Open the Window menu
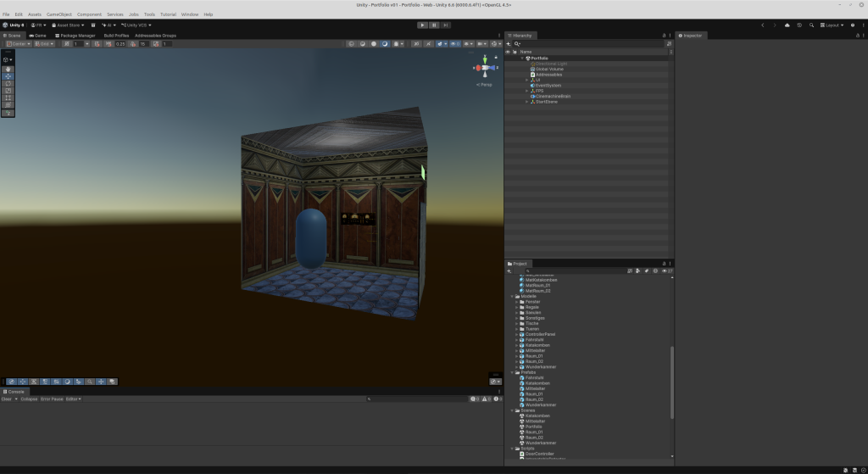868x474 pixels. coord(190,14)
